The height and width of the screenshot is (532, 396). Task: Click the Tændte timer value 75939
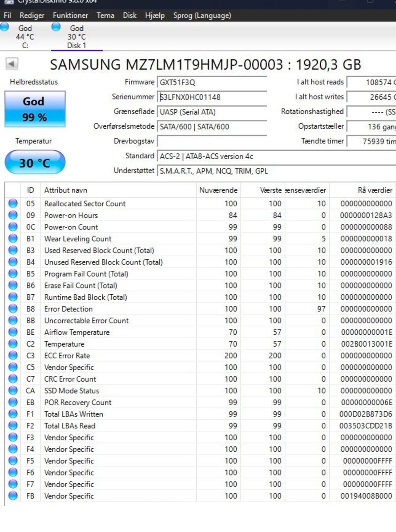371,141
